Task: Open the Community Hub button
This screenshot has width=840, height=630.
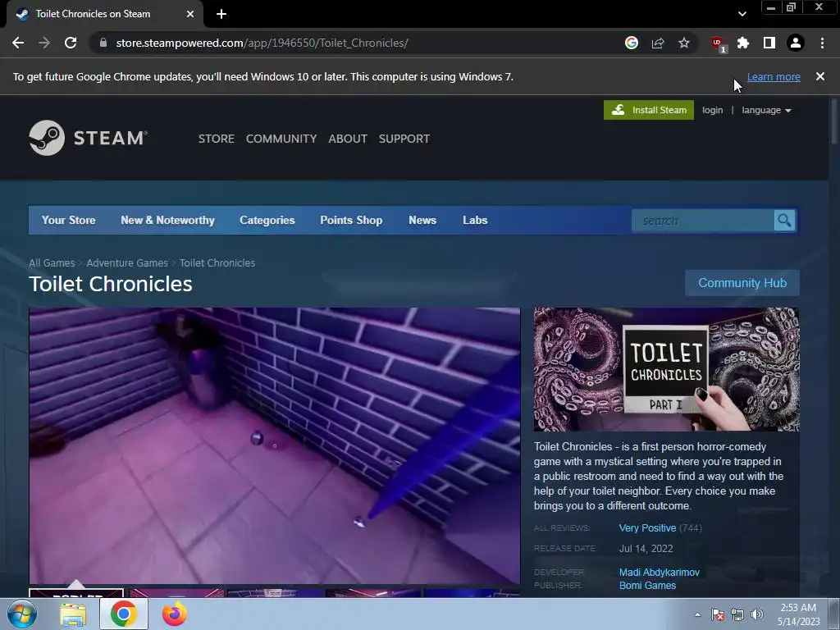Action: tap(742, 283)
